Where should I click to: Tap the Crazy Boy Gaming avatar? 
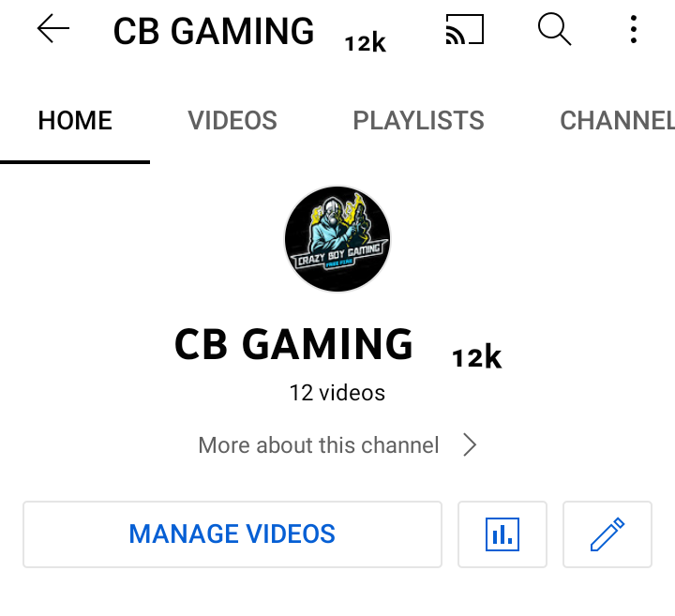337,239
